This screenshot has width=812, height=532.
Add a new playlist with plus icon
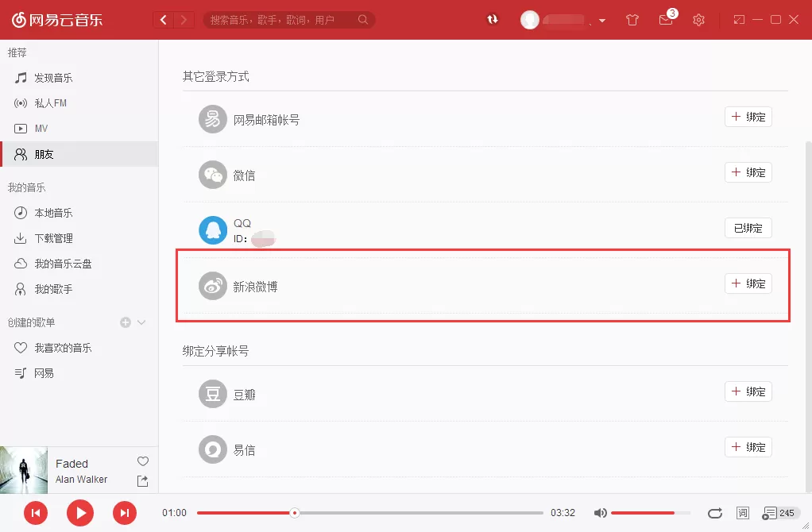(126, 322)
